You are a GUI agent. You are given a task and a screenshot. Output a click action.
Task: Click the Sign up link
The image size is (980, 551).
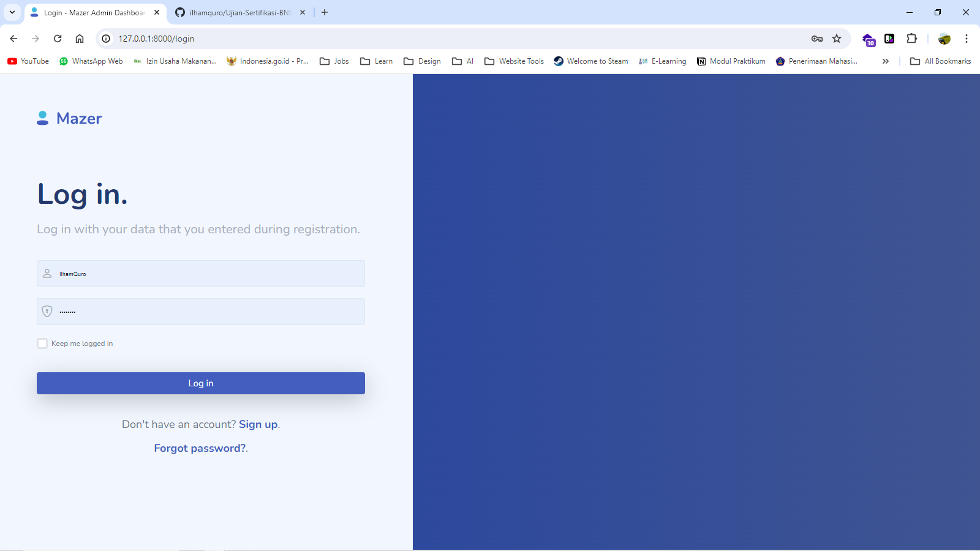[258, 424]
